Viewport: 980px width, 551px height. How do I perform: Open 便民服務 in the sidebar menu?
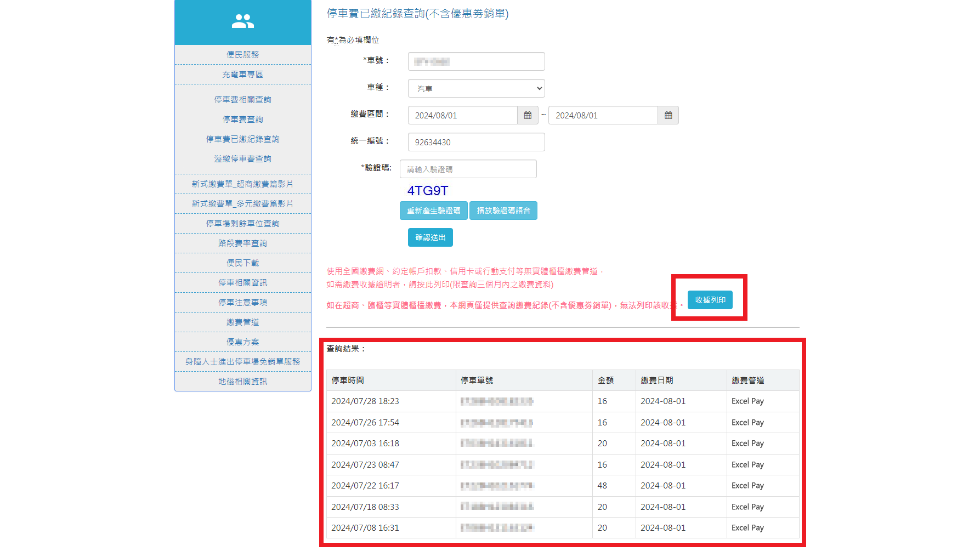[242, 54]
